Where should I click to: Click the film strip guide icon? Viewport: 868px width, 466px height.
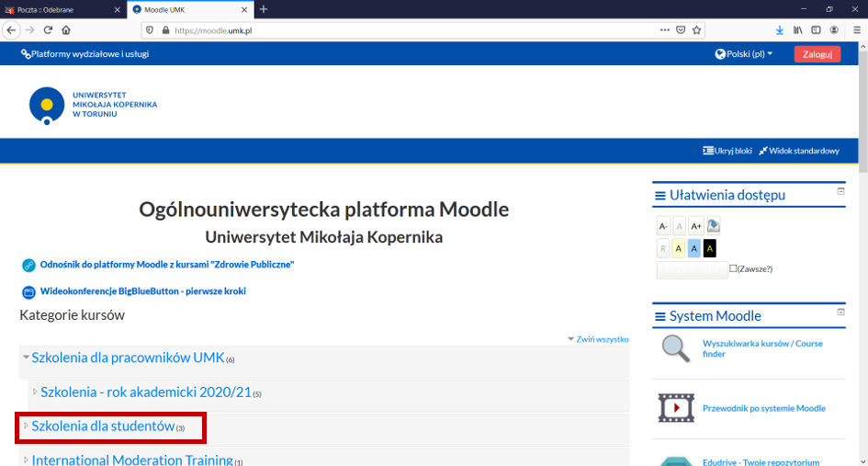[676, 408]
